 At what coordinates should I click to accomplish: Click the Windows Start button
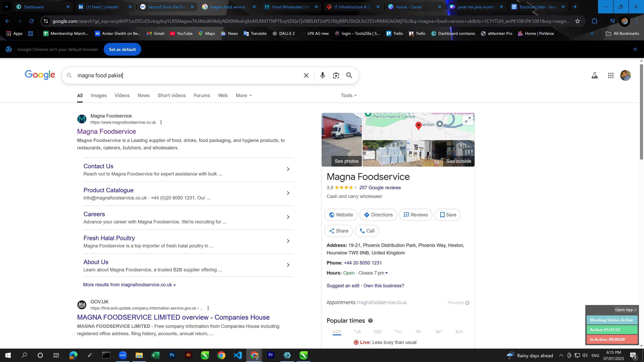coord(8,355)
